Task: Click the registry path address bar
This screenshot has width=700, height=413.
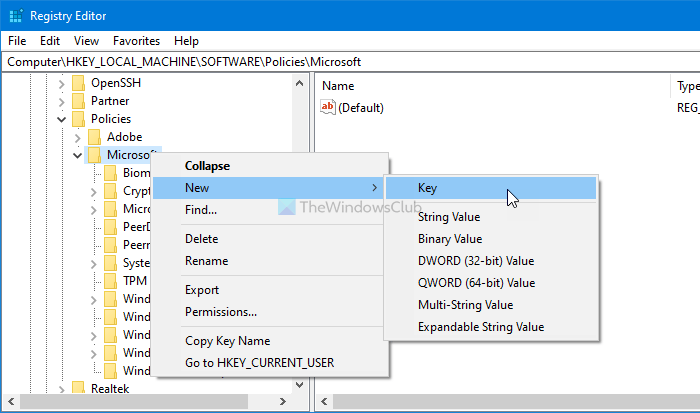Action: coord(350,62)
